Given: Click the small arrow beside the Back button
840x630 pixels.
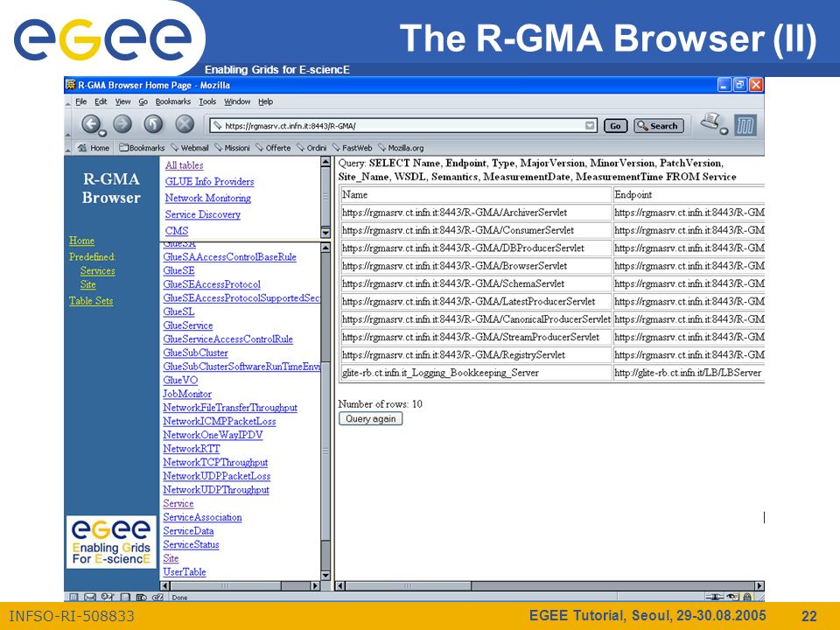Looking at the screenshot, I should pyautogui.click(x=102, y=133).
